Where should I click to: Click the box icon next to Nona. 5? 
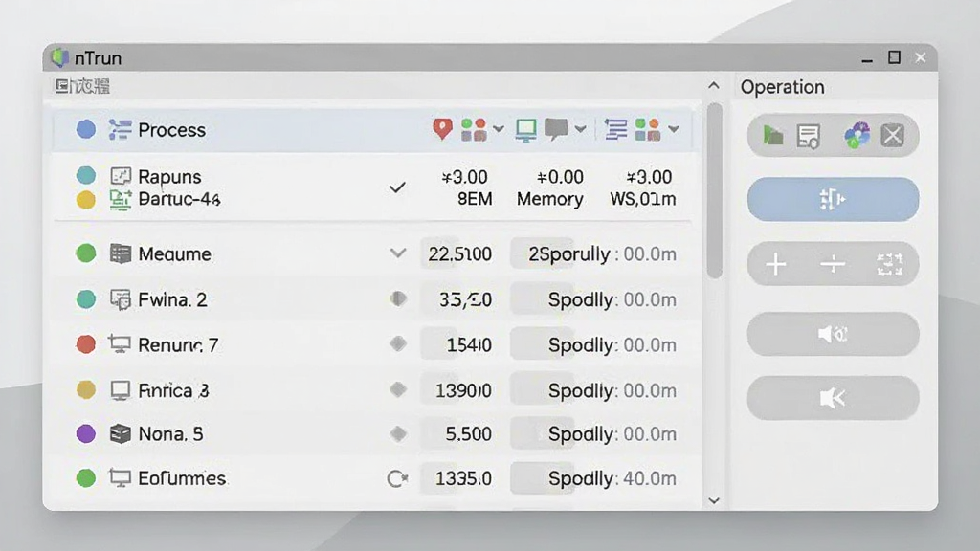[120, 433]
